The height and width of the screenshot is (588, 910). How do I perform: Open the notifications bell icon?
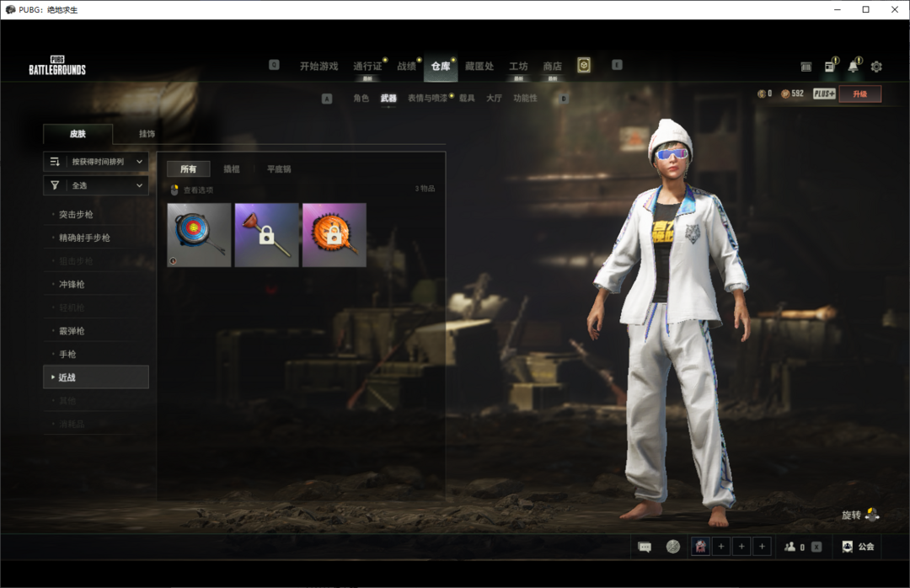point(854,67)
